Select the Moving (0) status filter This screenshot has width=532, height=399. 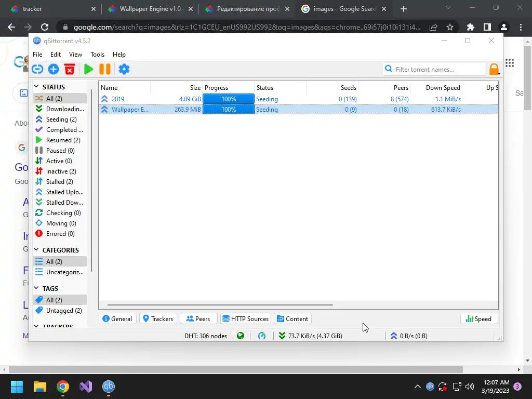pyautogui.click(x=60, y=223)
